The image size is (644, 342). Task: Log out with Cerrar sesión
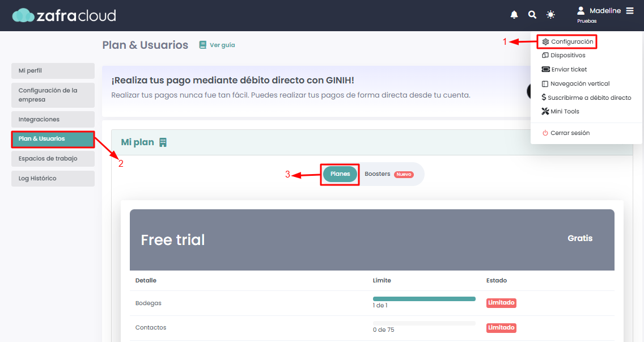click(566, 133)
